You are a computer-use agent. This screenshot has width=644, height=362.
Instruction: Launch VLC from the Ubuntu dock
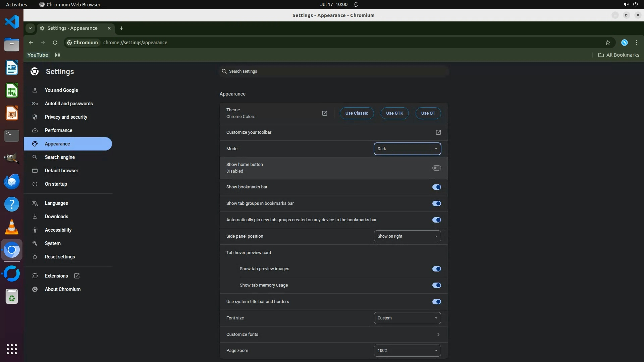tap(12, 227)
